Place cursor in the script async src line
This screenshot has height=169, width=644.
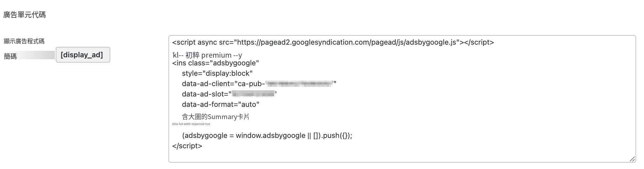pos(333,42)
